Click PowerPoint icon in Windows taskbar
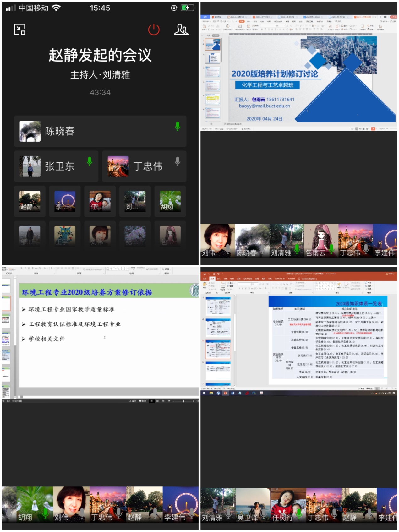This screenshot has width=399, height=532. 225,393
